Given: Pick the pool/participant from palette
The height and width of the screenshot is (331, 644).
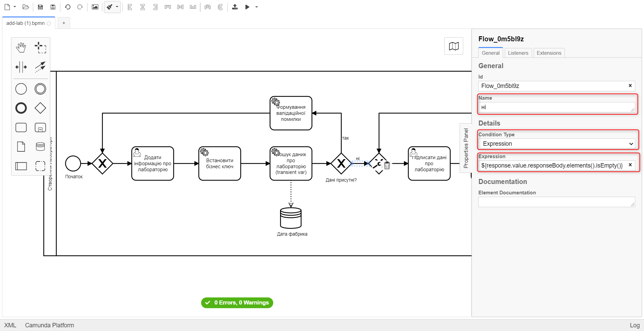Looking at the screenshot, I should tap(21, 166).
